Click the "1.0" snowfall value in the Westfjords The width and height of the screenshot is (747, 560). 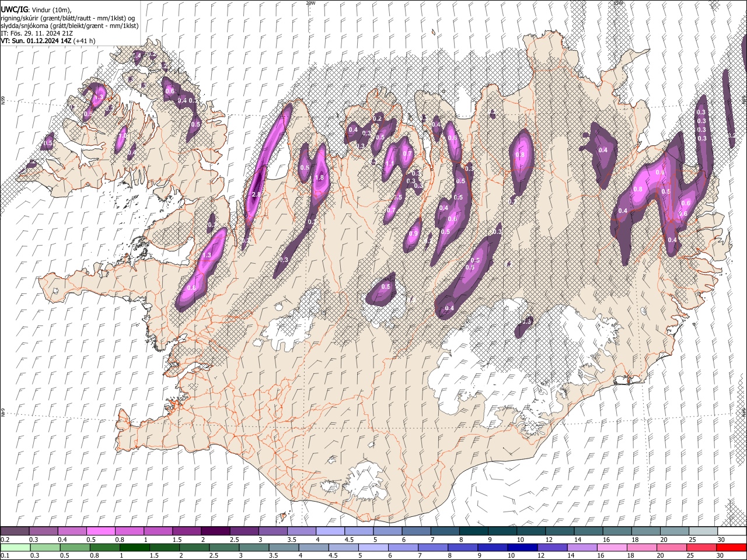pyautogui.click(x=122, y=135)
